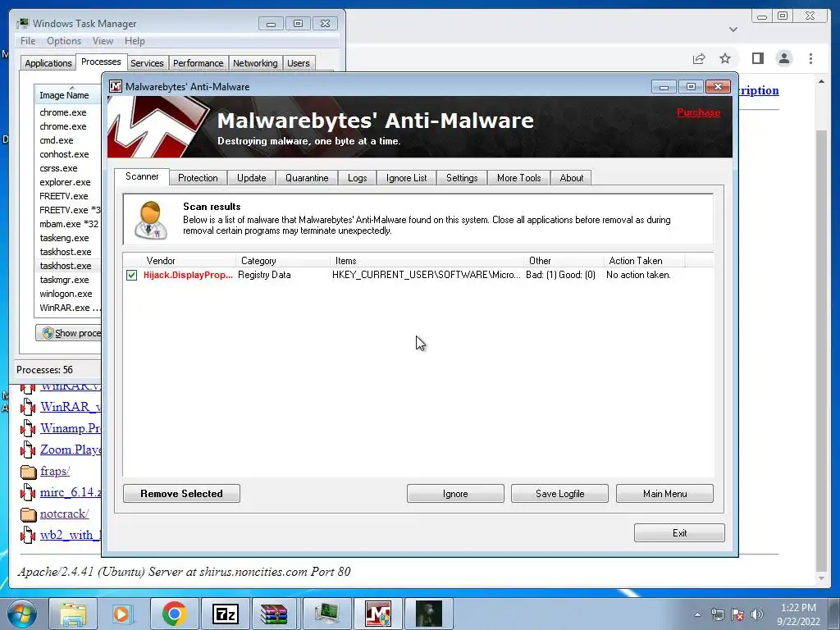Switch to Task Manager Performance tab
840x630 pixels.
pos(198,63)
